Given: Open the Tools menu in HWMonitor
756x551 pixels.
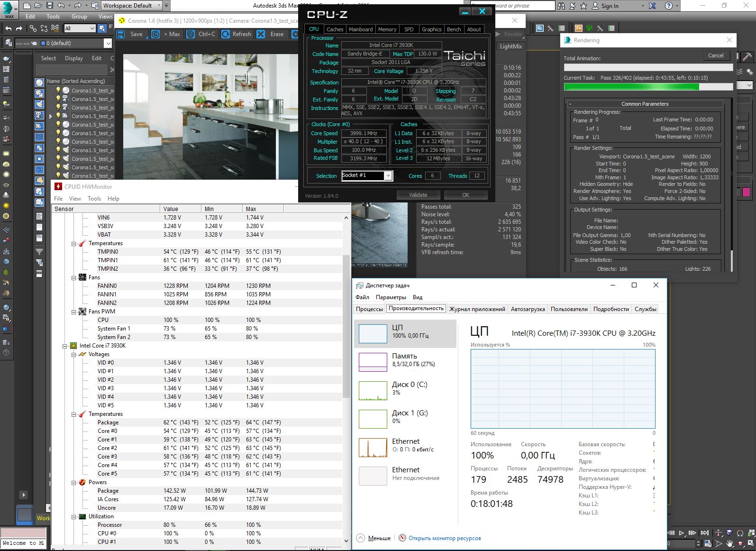Looking at the screenshot, I should point(94,199).
